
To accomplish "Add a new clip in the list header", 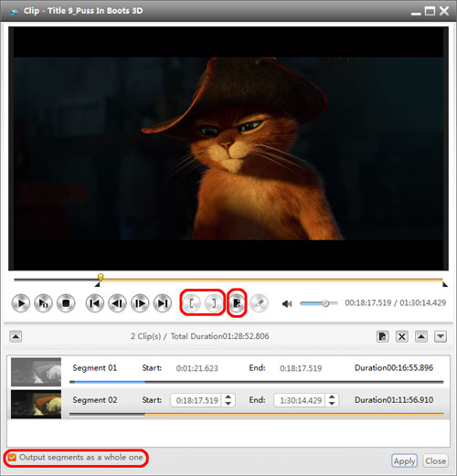I will [382, 336].
